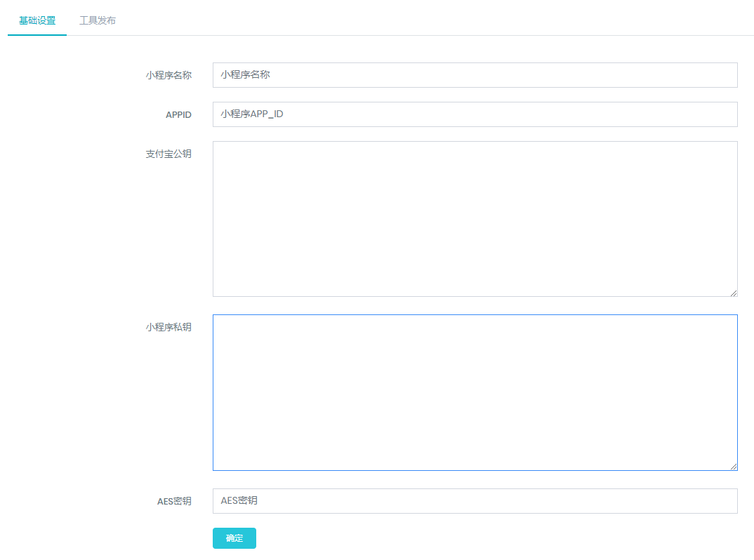Screen dimensions: 754x560
Task: Click the AES密钥 field label
Action: click(174, 501)
